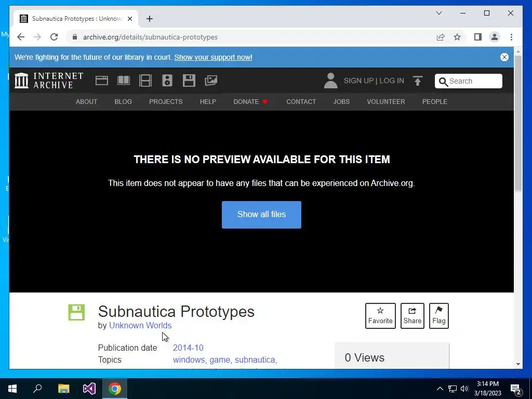This screenshot has width=532, height=399.
Task: Open Visual Studio from taskbar
Action: (x=89, y=389)
